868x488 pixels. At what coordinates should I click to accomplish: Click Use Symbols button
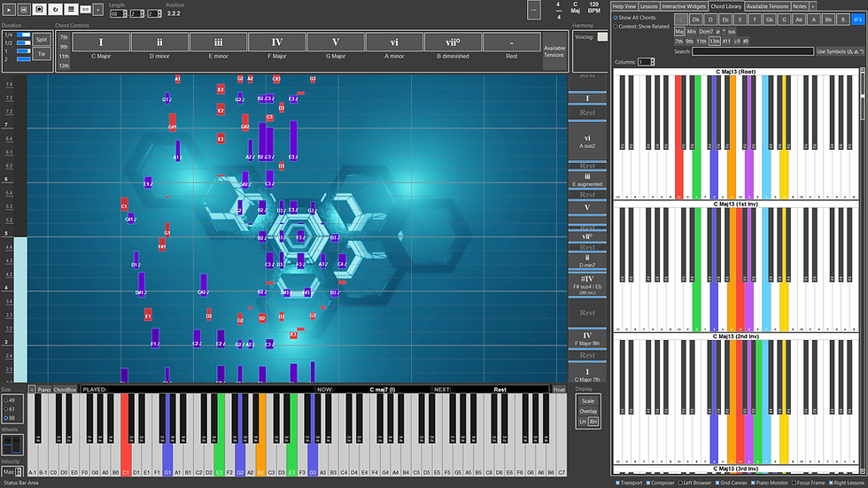(x=840, y=51)
